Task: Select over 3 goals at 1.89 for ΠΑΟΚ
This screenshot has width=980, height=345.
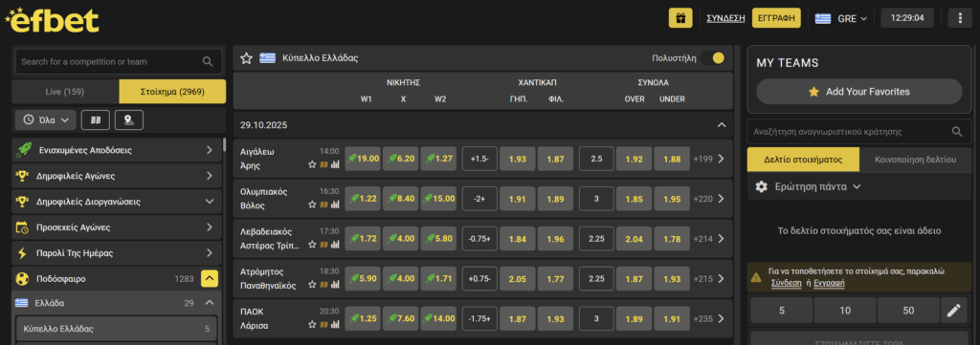Action: point(635,318)
